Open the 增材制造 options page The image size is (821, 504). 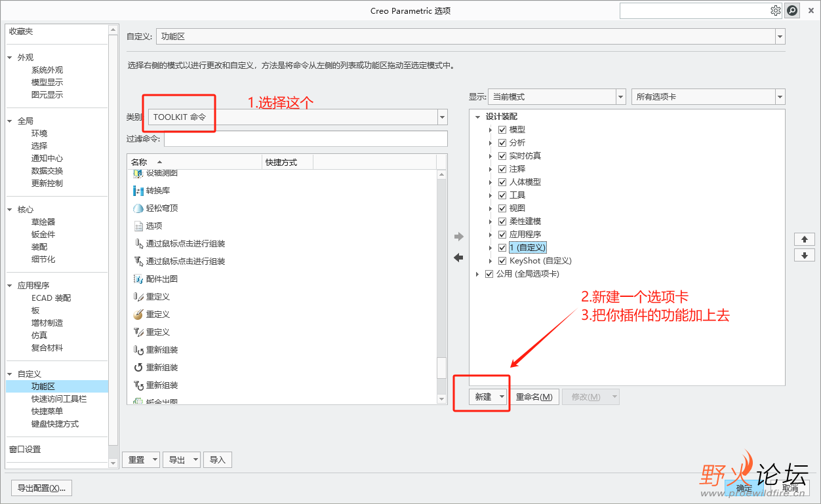click(x=47, y=323)
